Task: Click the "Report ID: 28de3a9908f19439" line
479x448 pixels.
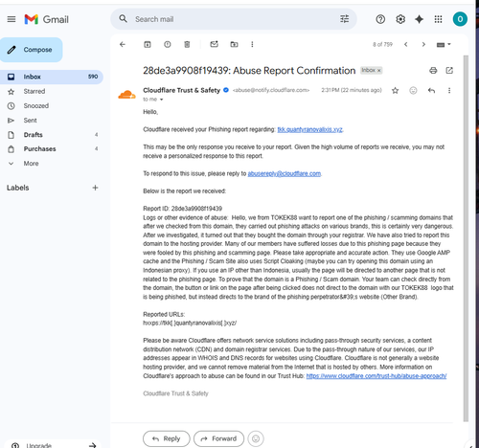Action: (183, 209)
